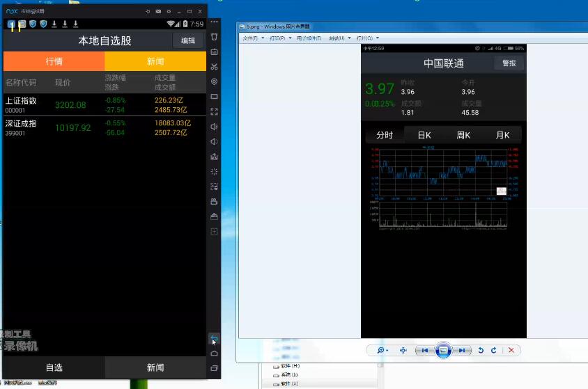Screen dimensions: 588x389
Task: Select the 软件 (A) drive in Explorer window
Action: pos(286,383)
